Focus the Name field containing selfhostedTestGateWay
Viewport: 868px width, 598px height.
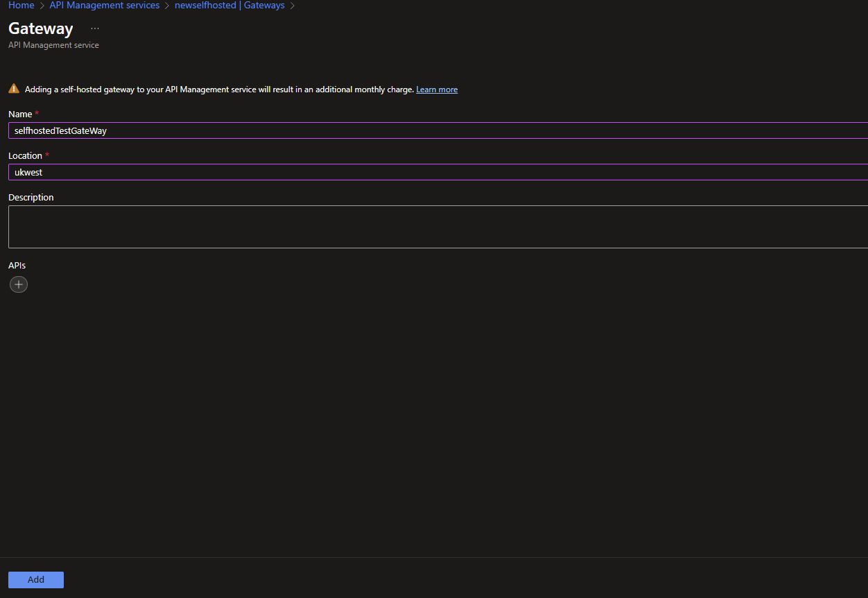pyautogui.click(x=437, y=130)
